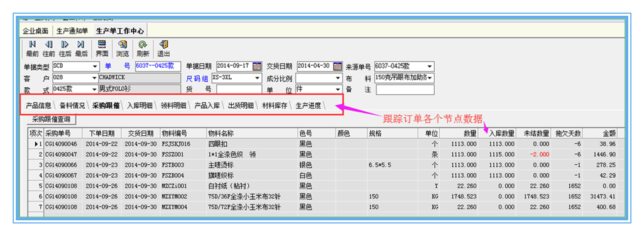Image resolution: width=644 pixels, height=236 pixels.
Task: Open the 材料库存 tab
Action: click(x=275, y=105)
